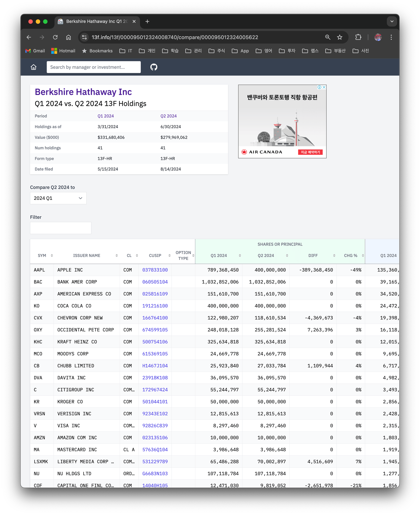420x515 pixels.
Task: Bookmark this page with the star icon
Action: [340, 37]
